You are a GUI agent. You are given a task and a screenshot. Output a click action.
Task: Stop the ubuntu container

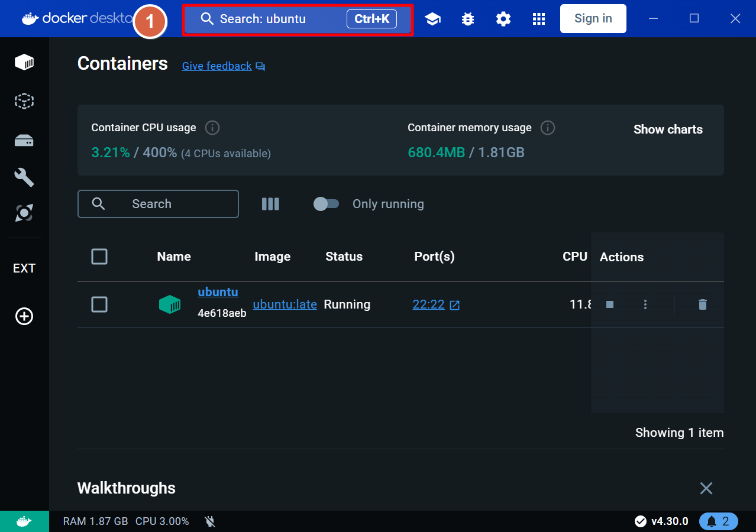click(x=610, y=304)
